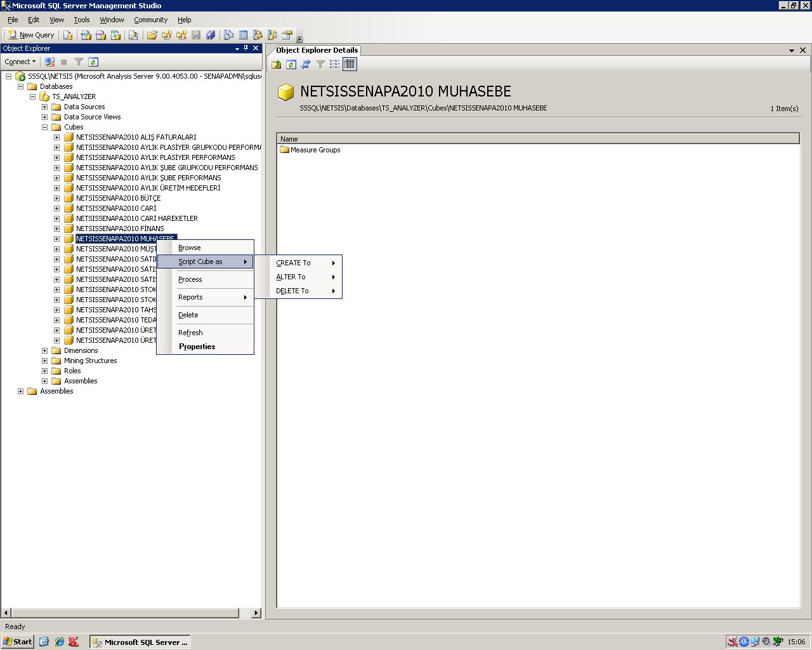Viewport: 812px width, 650px height.
Task: Click the Refresh icon in Object Explorer
Action: 93,62
